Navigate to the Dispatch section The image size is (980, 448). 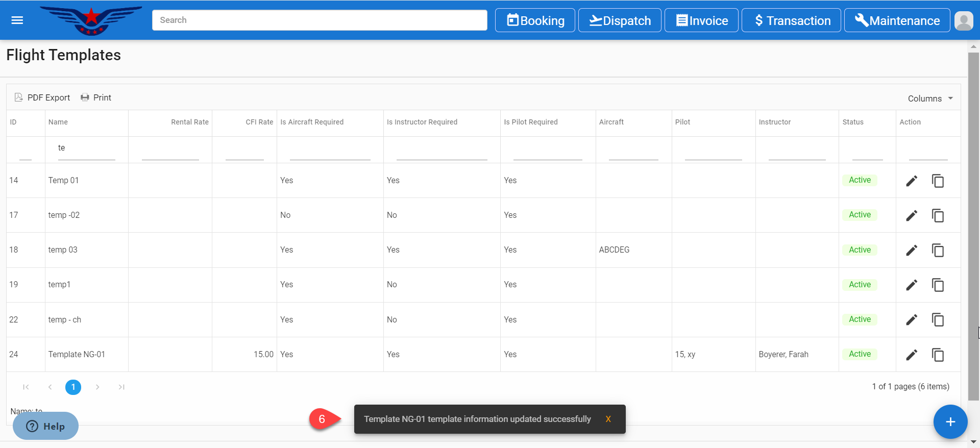[x=620, y=21]
